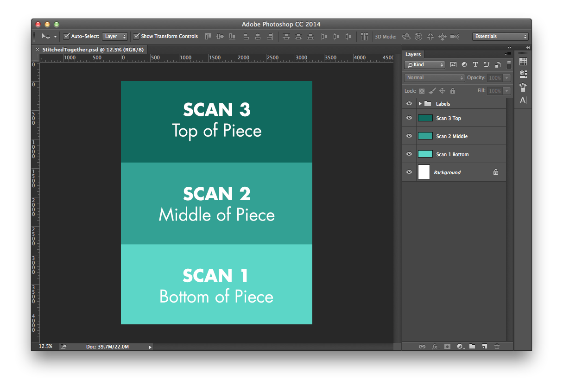Click the 12.5% zoom field in the status bar
Screen dimensions: 563x392
click(x=45, y=346)
